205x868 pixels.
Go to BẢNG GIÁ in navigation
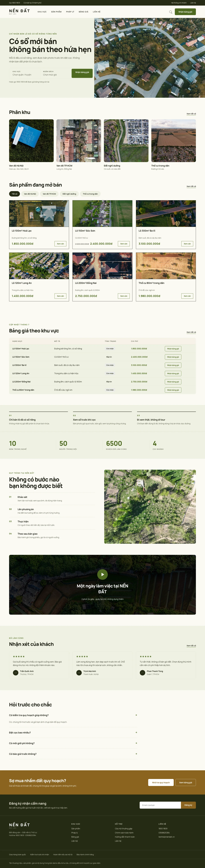pos(83,12)
